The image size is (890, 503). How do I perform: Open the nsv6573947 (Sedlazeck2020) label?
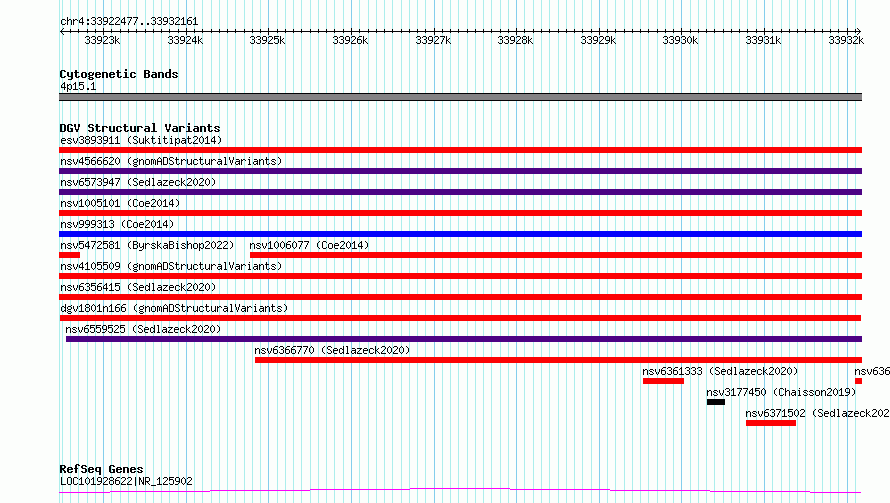tap(138, 182)
